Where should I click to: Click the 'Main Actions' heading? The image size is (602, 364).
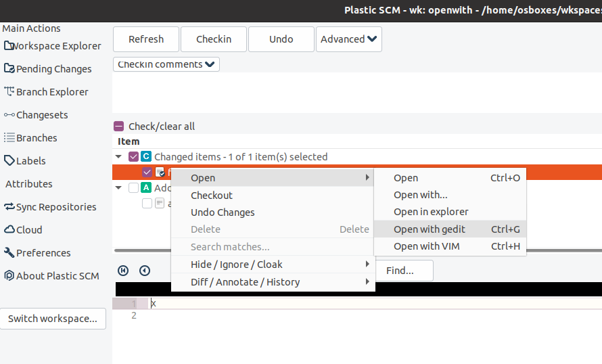coord(32,28)
